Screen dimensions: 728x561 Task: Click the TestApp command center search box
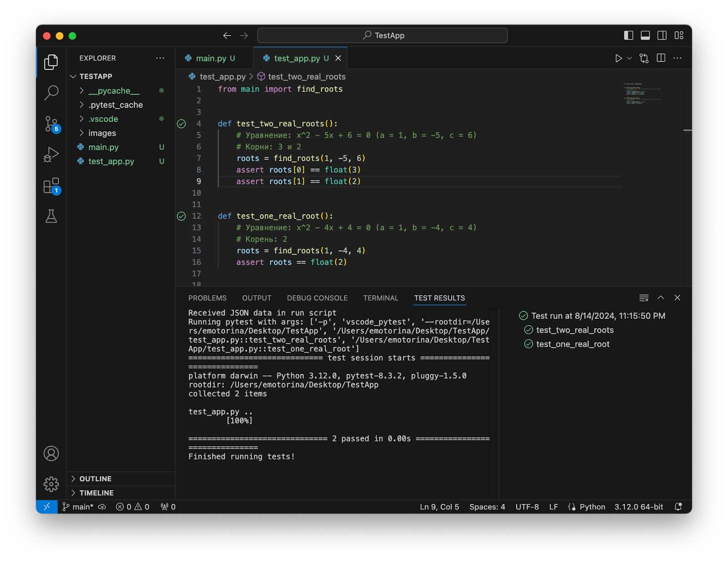(x=382, y=36)
